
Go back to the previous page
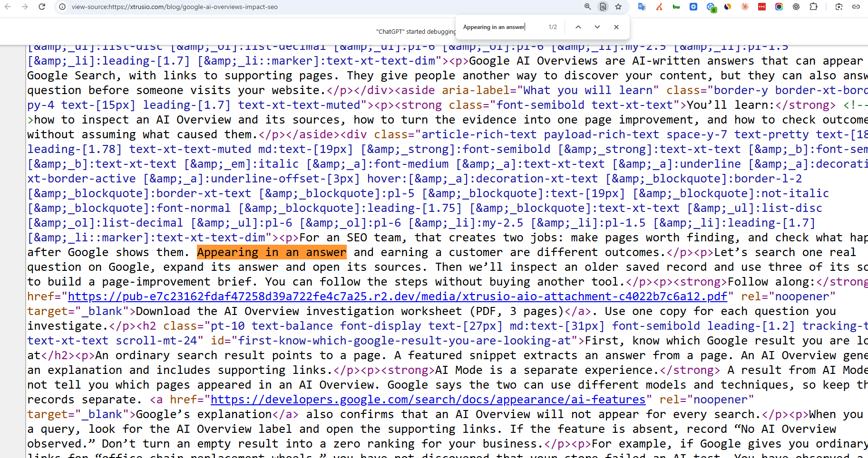coord(8,7)
